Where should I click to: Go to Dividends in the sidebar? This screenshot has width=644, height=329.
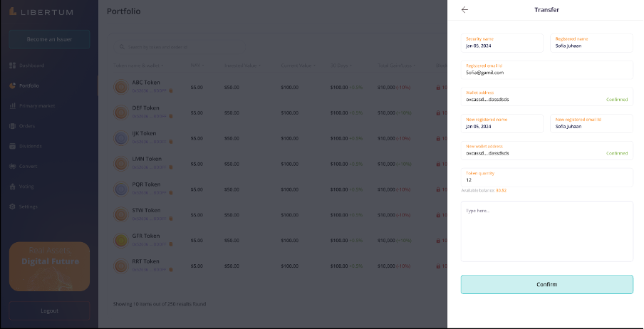(31, 146)
